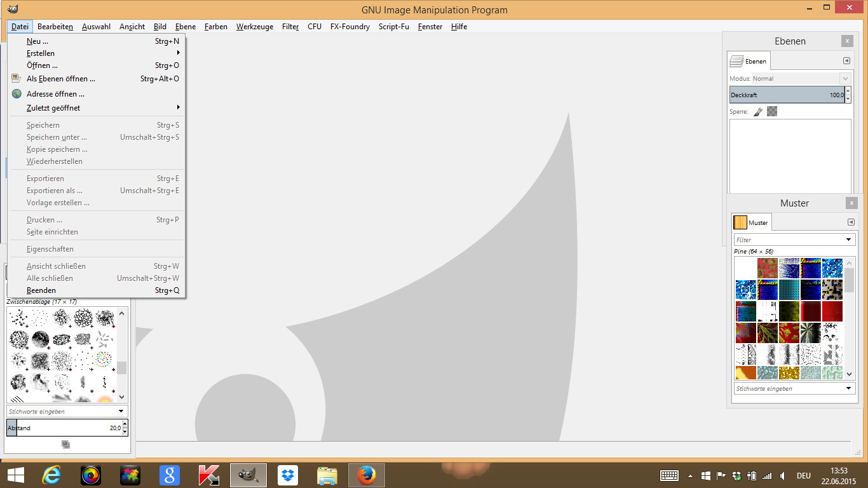This screenshot has height=488, width=868.
Task: Launch Internet Explorer from the taskbar
Action: (51, 475)
